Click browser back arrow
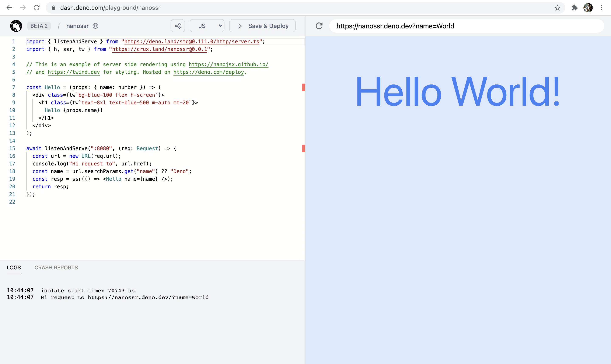Image resolution: width=611 pixels, height=364 pixels. (9, 8)
